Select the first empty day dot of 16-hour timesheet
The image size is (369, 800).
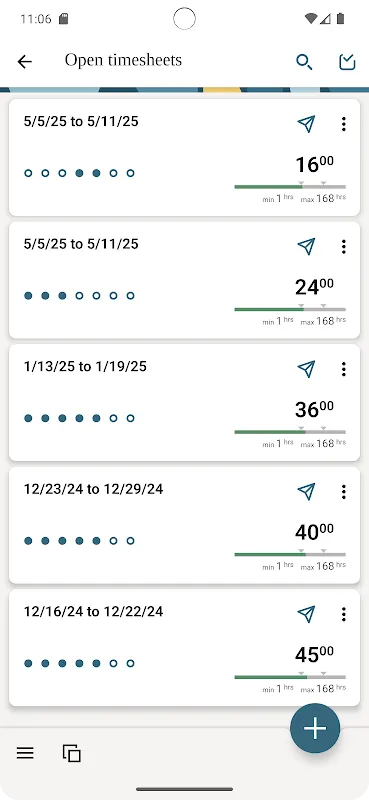pyautogui.click(x=28, y=173)
